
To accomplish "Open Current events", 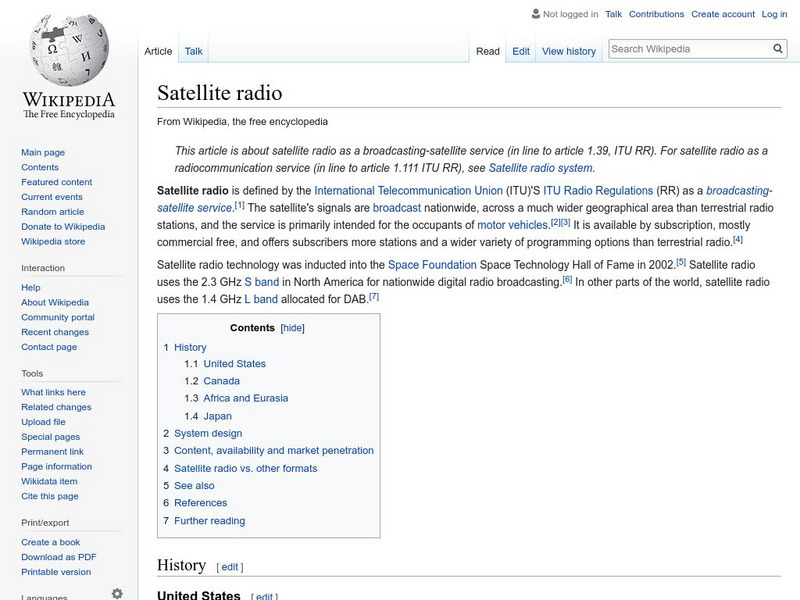I will click(x=52, y=196).
